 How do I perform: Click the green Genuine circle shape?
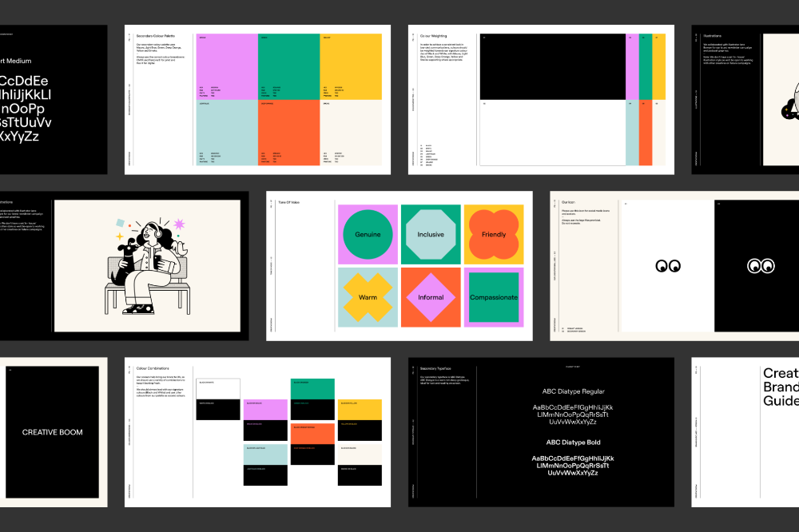pyautogui.click(x=368, y=234)
